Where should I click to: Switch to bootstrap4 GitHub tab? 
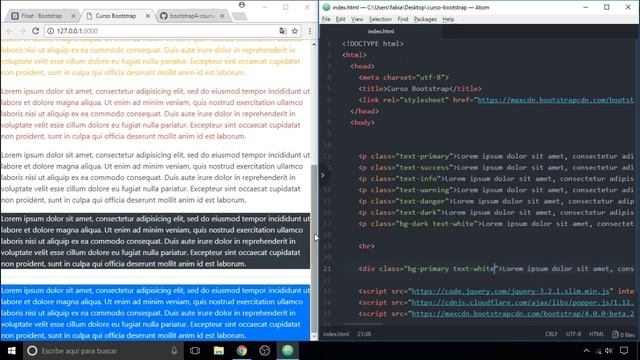[191, 16]
